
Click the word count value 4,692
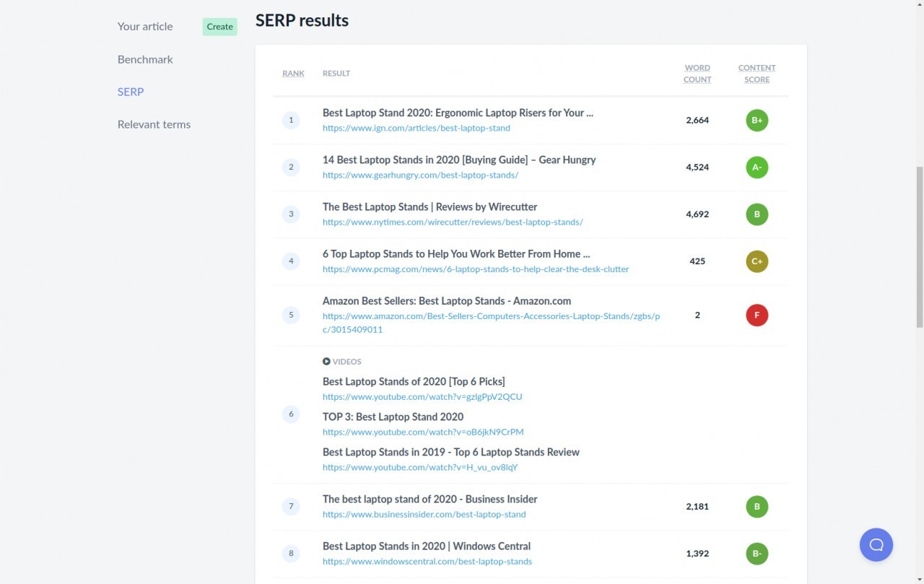(x=697, y=214)
